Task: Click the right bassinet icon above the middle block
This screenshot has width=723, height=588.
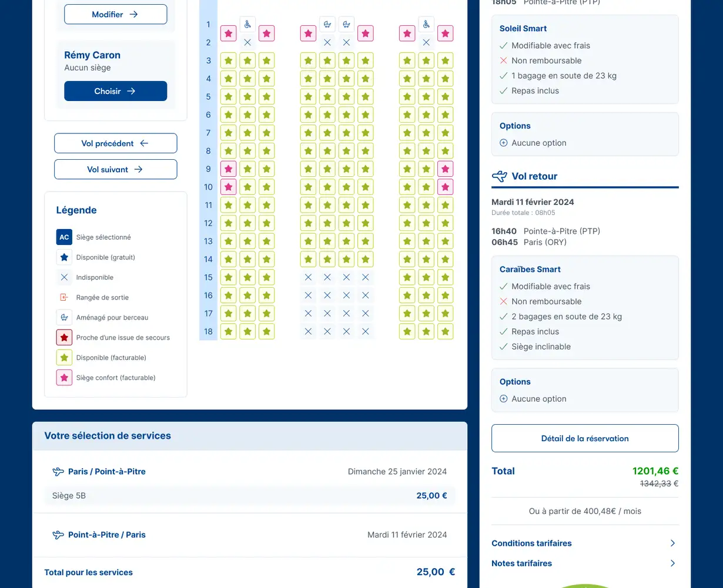Action: pos(347,24)
